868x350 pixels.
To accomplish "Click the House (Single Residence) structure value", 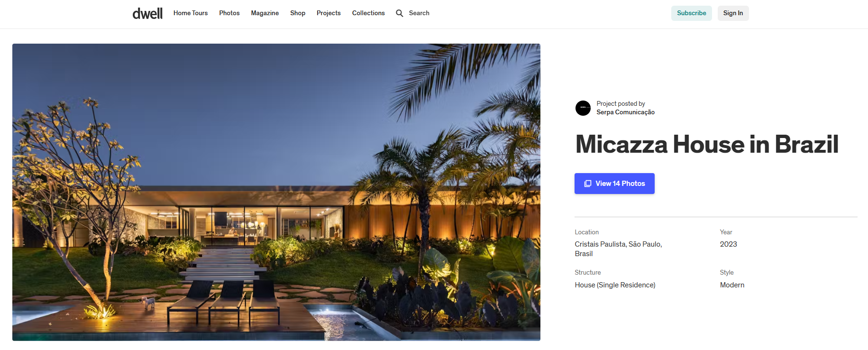I will (x=615, y=285).
